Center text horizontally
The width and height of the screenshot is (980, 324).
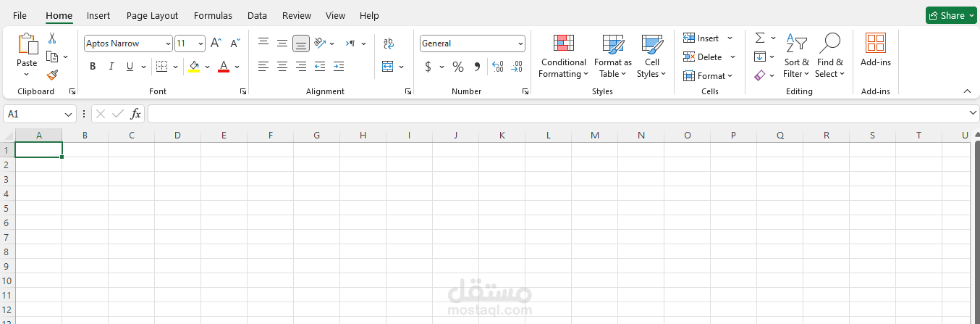[x=282, y=67]
